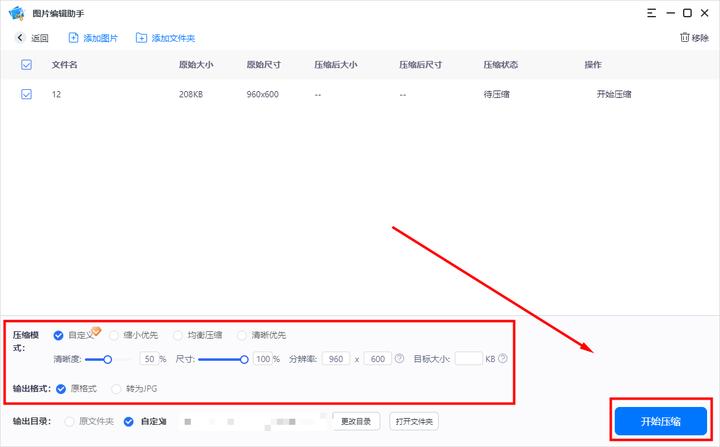Image resolution: width=720 pixels, height=447 pixels.
Task: Click the 返回 text label
Action: click(40, 38)
